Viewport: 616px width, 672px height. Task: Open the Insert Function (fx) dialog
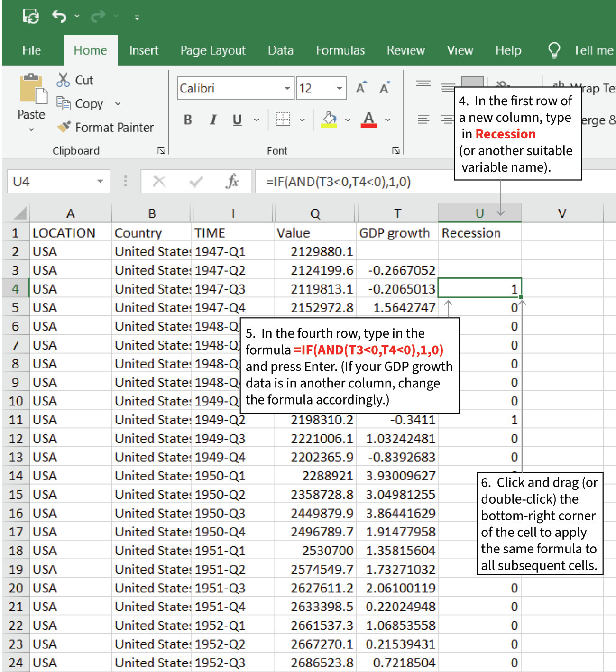[232, 181]
